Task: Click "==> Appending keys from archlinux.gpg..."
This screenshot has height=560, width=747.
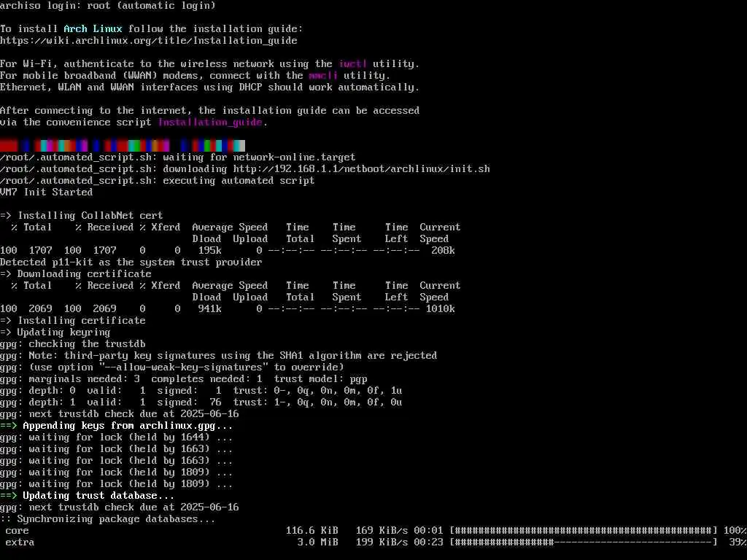Action: [x=116, y=426]
